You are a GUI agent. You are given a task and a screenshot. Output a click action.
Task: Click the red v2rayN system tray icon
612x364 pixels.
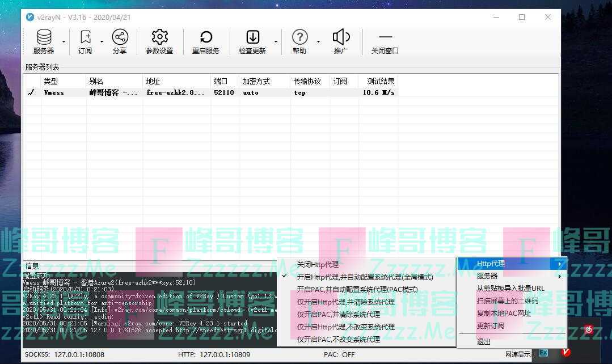click(565, 353)
